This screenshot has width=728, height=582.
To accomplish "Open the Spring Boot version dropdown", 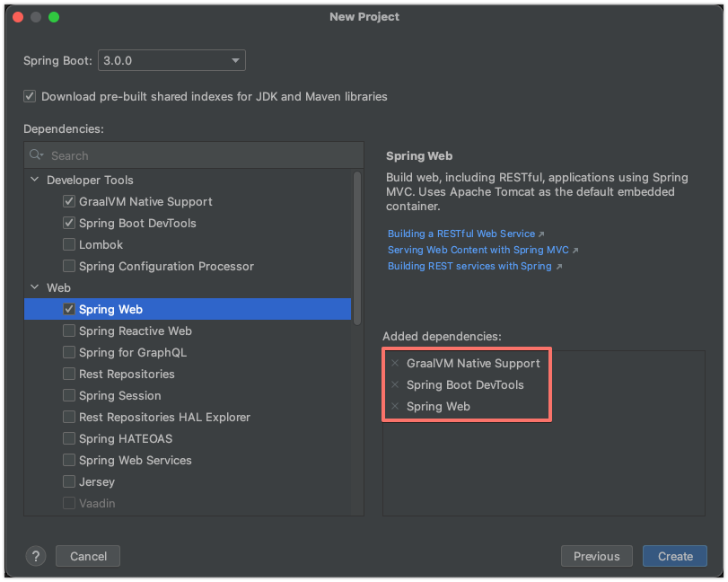I will [x=171, y=60].
